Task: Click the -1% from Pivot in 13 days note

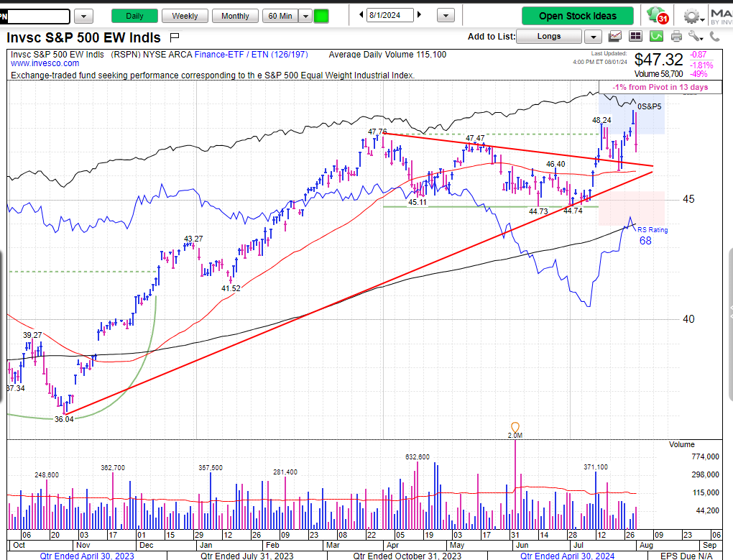Action: coord(660,87)
